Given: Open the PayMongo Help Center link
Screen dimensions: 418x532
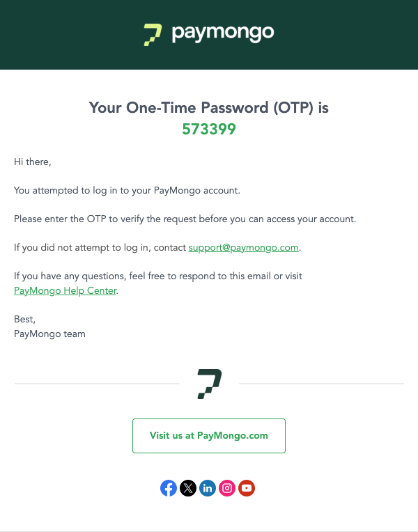Looking at the screenshot, I should pos(65,291).
